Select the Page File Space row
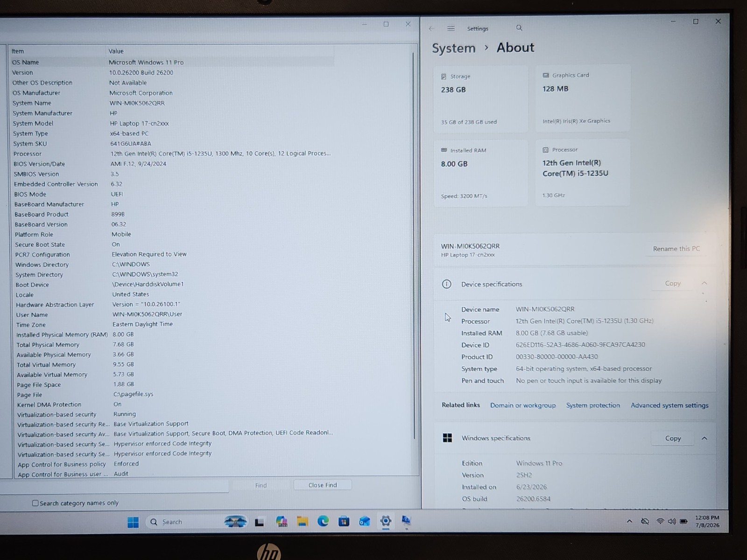Screen dimensions: 747x560 click(174, 385)
